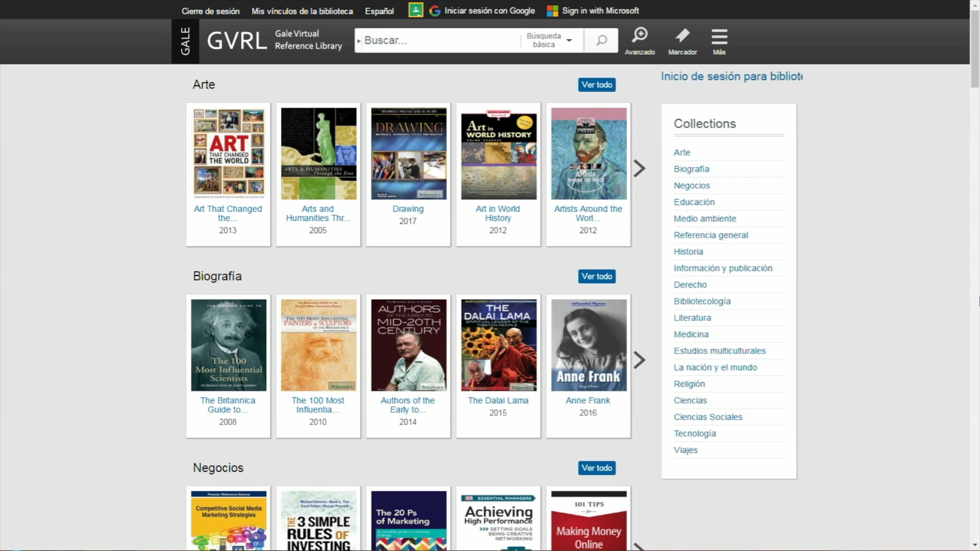Select Información y publicación collection
Viewport: 980px width, 551px height.
pyautogui.click(x=723, y=268)
